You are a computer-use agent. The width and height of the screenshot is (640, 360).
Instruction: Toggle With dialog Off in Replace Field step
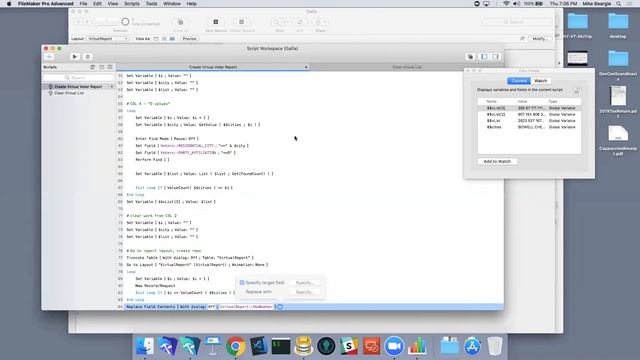pos(211,307)
